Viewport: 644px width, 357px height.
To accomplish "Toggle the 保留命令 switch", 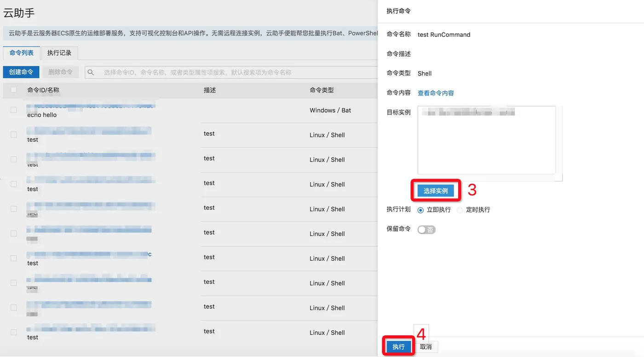I will click(426, 230).
